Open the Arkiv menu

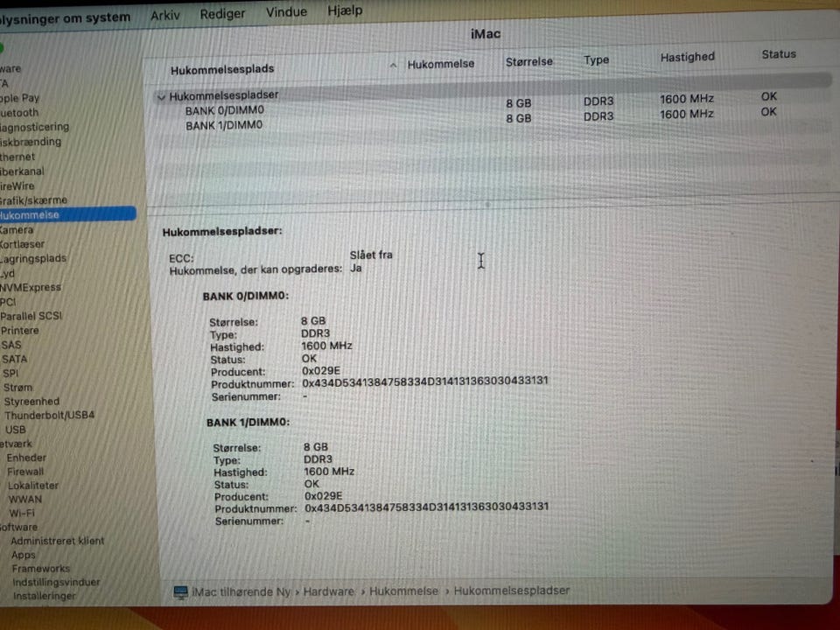tap(165, 15)
